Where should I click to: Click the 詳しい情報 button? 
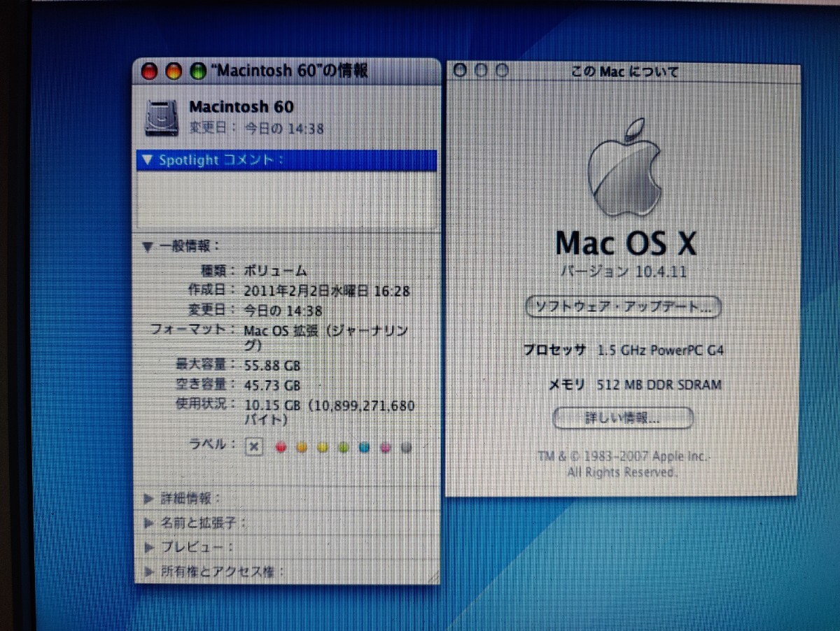pyautogui.click(x=623, y=418)
